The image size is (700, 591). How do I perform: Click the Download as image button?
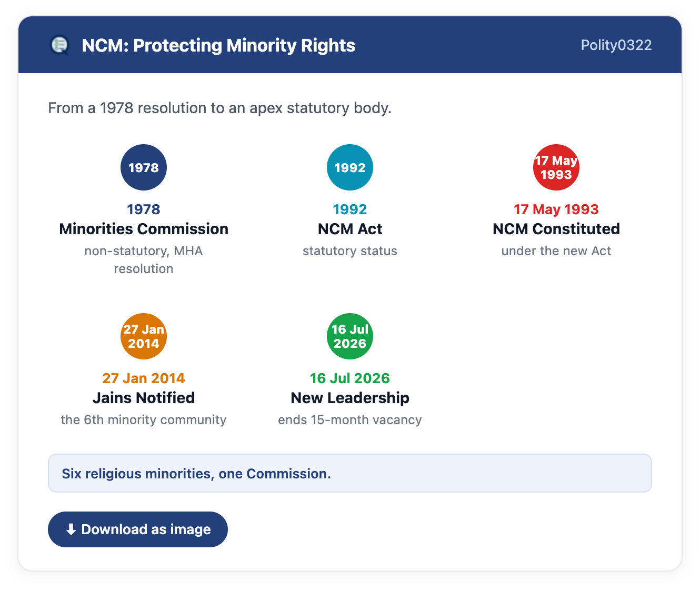(x=138, y=529)
